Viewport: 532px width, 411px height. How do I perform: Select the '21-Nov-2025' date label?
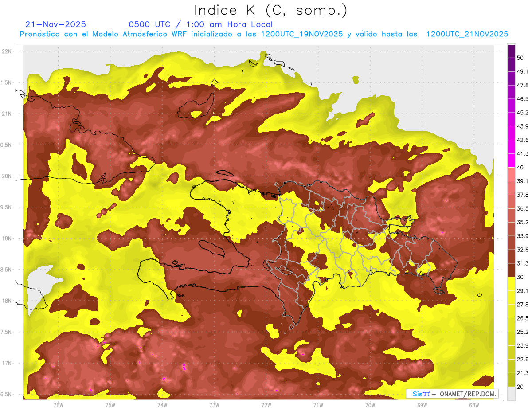(56, 24)
